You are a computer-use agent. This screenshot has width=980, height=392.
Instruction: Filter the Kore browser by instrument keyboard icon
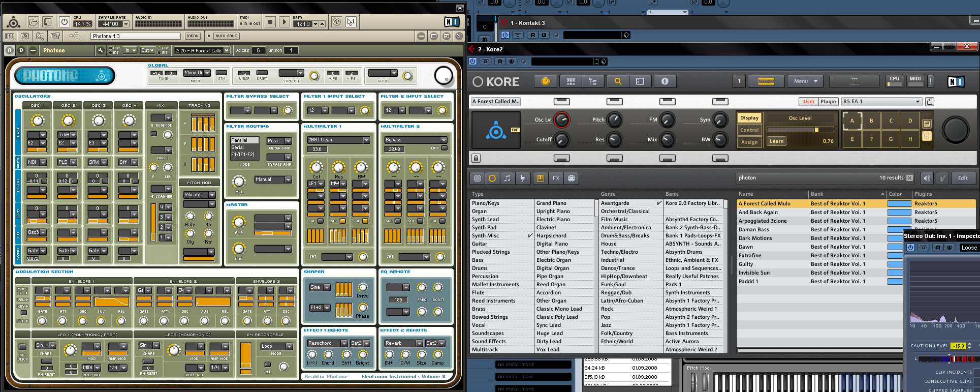[541, 178]
